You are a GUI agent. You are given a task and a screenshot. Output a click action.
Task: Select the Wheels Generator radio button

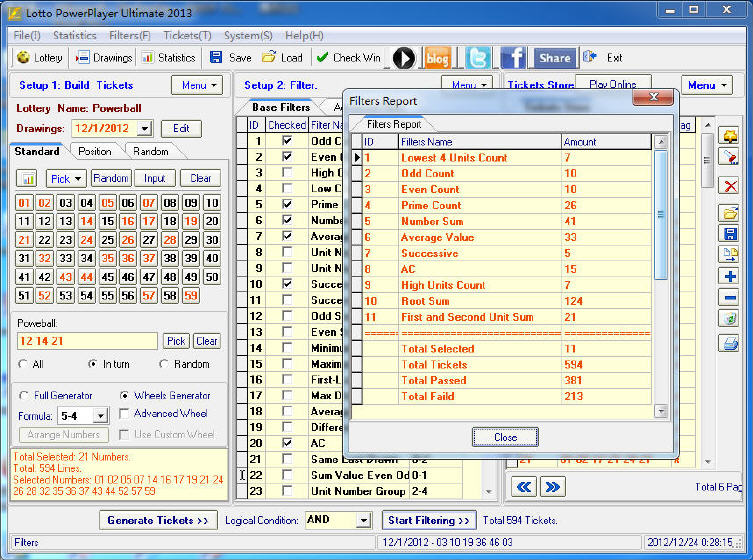[124, 396]
